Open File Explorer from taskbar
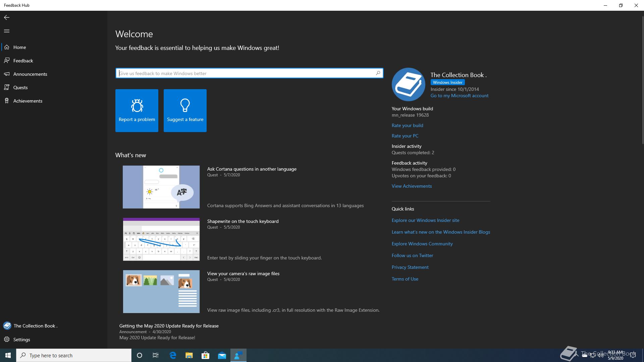Image resolution: width=644 pixels, height=362 pixels. pos(189,355)
